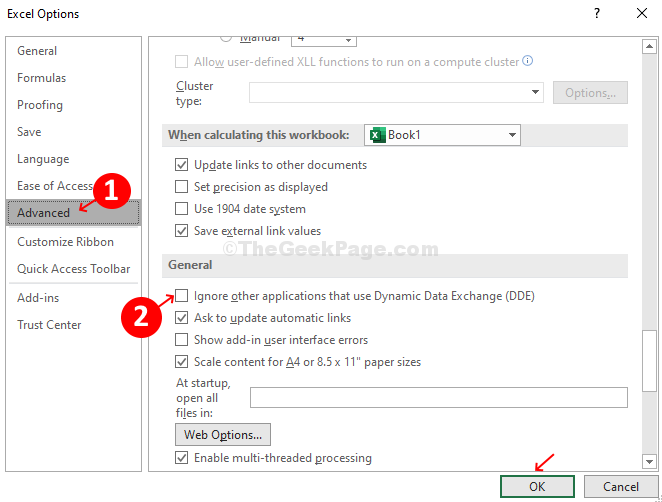
Task: Open the Book1 workbook dropdown
Action: tap(442, 135)
